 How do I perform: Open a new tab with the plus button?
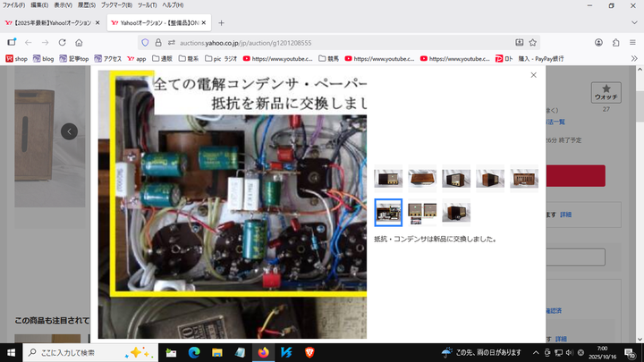pos(221,22)
